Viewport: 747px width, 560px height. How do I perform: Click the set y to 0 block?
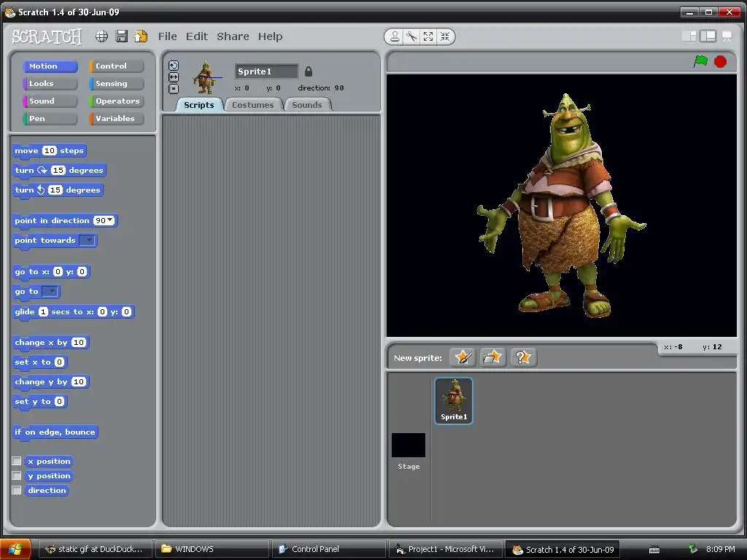coord(39,402)
